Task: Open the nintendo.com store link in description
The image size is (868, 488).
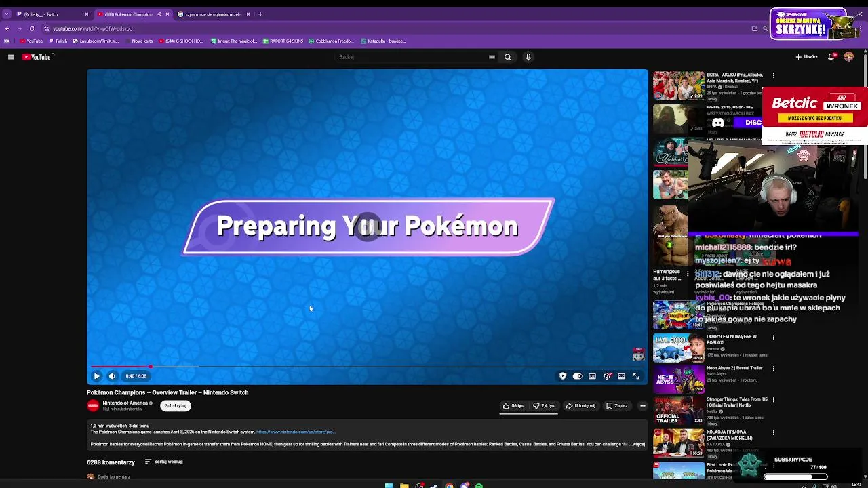Action: point(295,432)
